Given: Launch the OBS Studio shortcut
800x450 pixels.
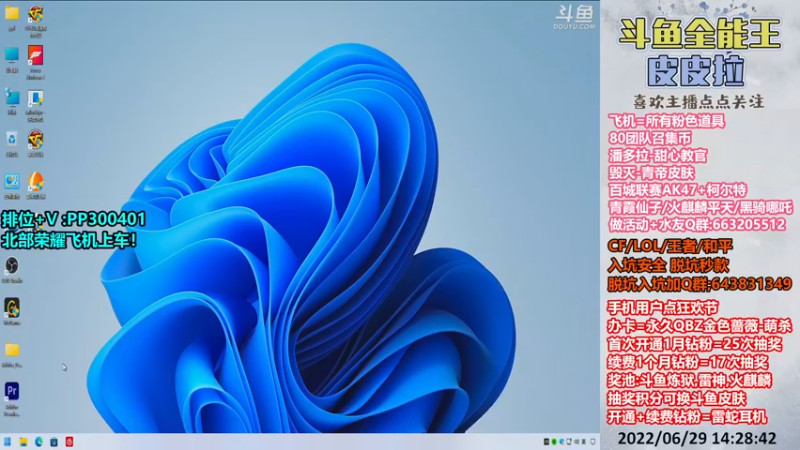Looking at the screenshot, I should (12, 265).
